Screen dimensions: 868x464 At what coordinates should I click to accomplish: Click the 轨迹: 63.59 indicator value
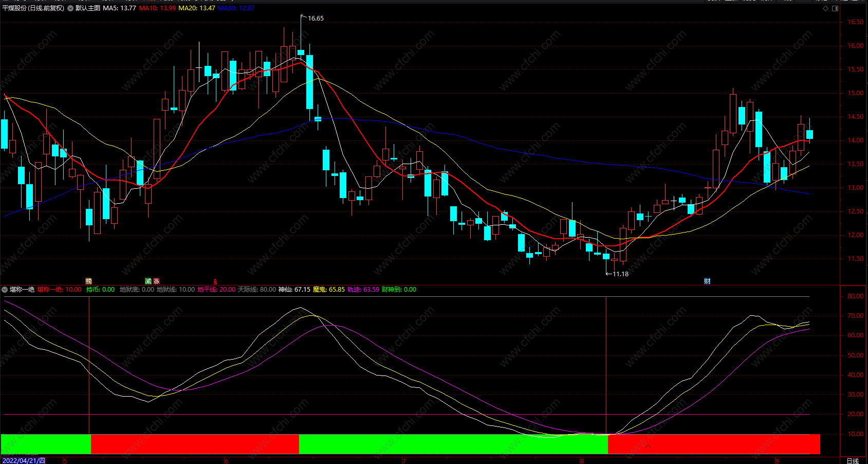tap(363, 290)
